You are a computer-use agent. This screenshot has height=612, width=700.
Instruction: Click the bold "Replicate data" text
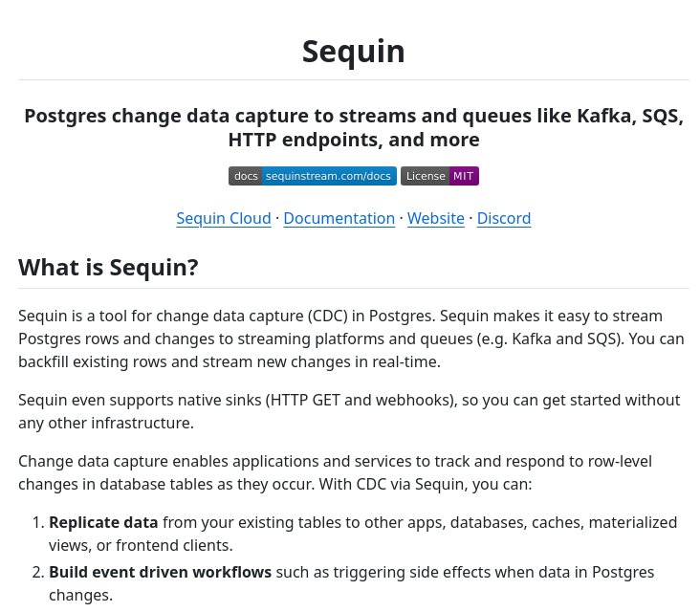click(x=103, y=522)
